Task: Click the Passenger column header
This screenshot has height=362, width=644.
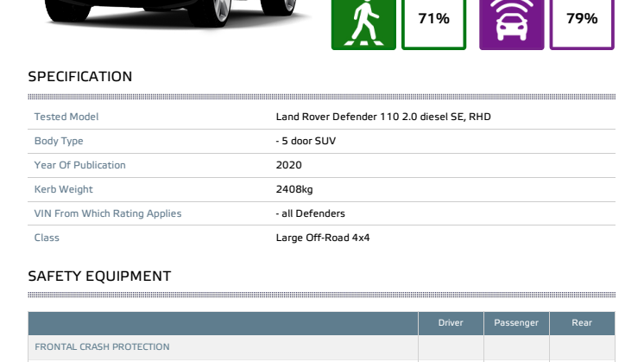Action: point(516,323)
